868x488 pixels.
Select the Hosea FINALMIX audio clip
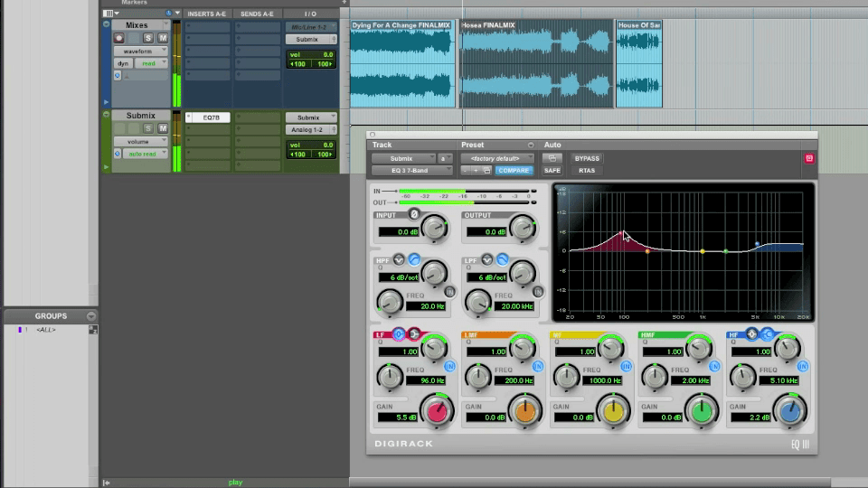(x=536, y=63)
